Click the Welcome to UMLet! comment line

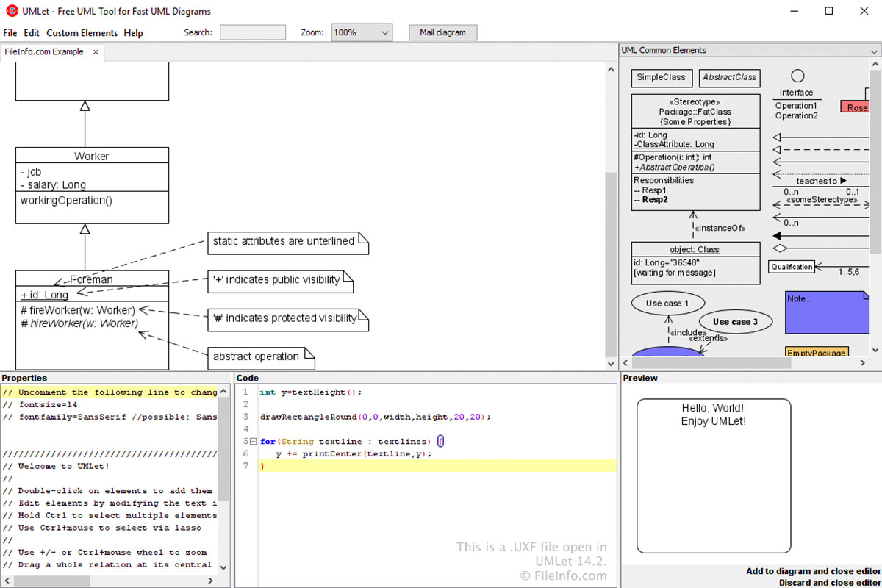coord(56,466)
